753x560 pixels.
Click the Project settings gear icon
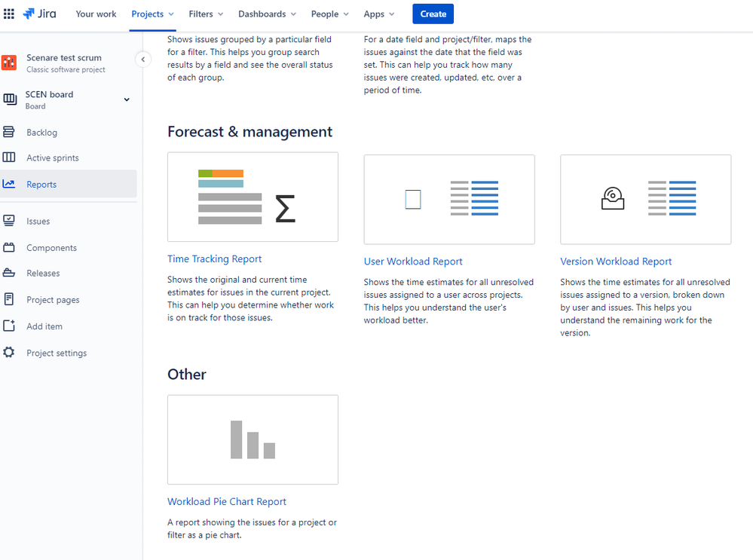(8, 352)
